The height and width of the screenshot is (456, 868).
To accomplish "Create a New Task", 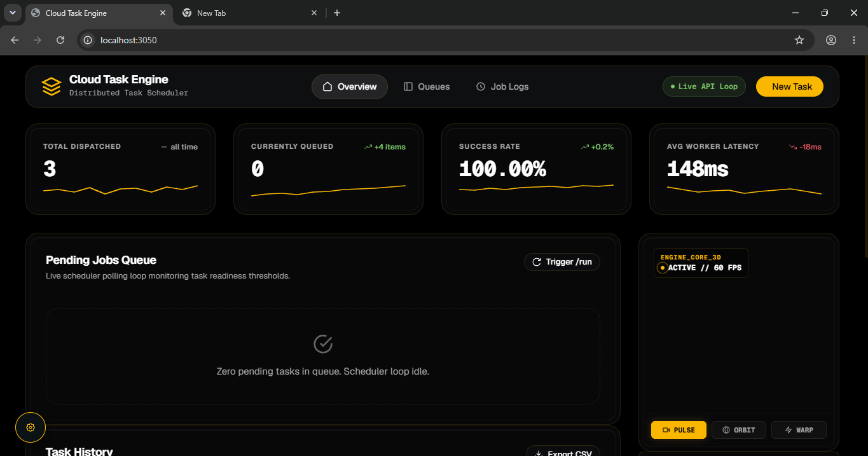I will pyautogui.click(x=790, y=86).
